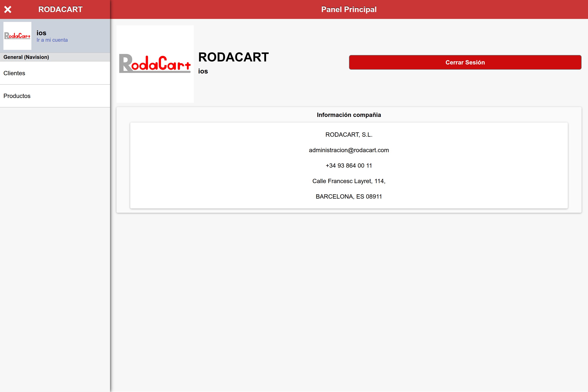
Task: Click the administracion@rodacart.com email address
Action: point(349,150)
